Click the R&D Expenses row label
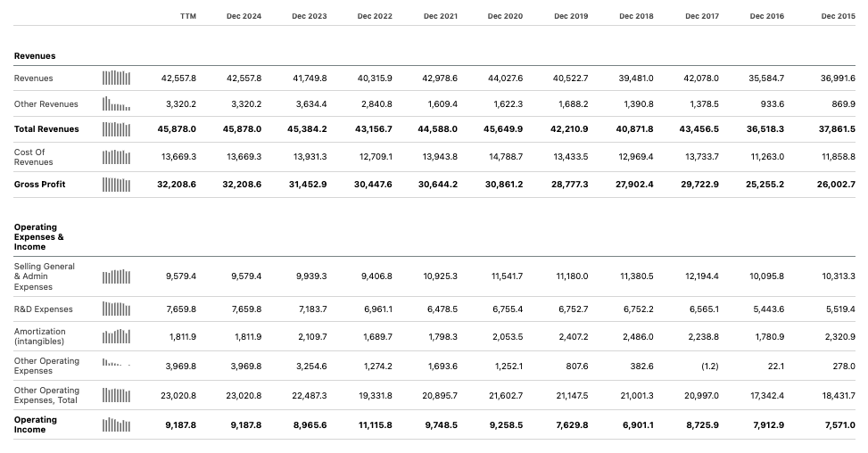868x453 pixels. coord(44,309)
